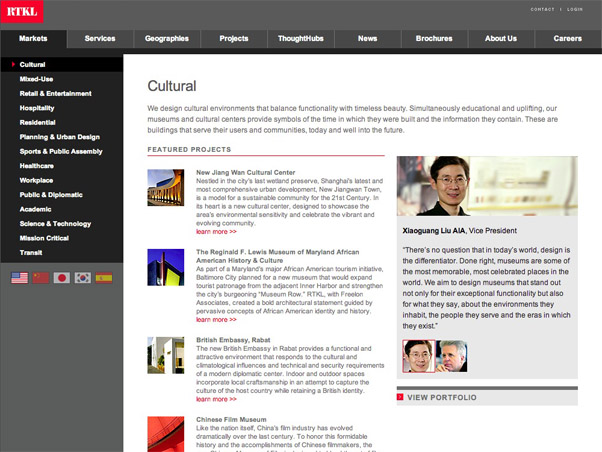Viewport: 602px width, 452px height.
Task: Open New Jiang Wan Cultural Center thumbnail
Action: tap(165, 187)
